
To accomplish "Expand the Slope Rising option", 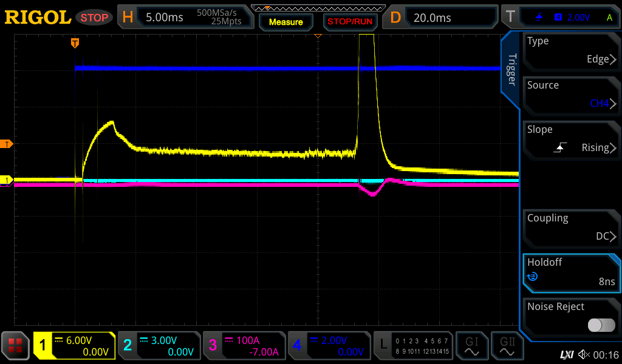I will click(x=571, y=139).
